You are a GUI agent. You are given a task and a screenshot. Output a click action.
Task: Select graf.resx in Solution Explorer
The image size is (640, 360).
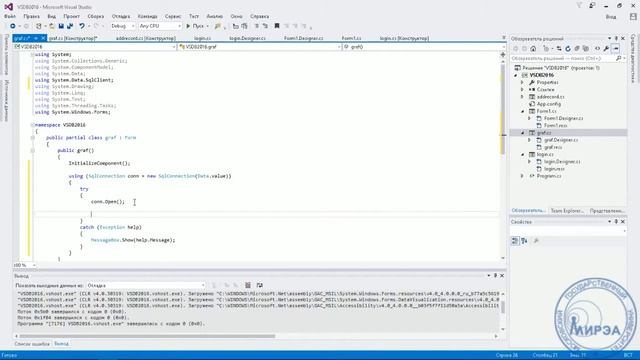(553, 147)
